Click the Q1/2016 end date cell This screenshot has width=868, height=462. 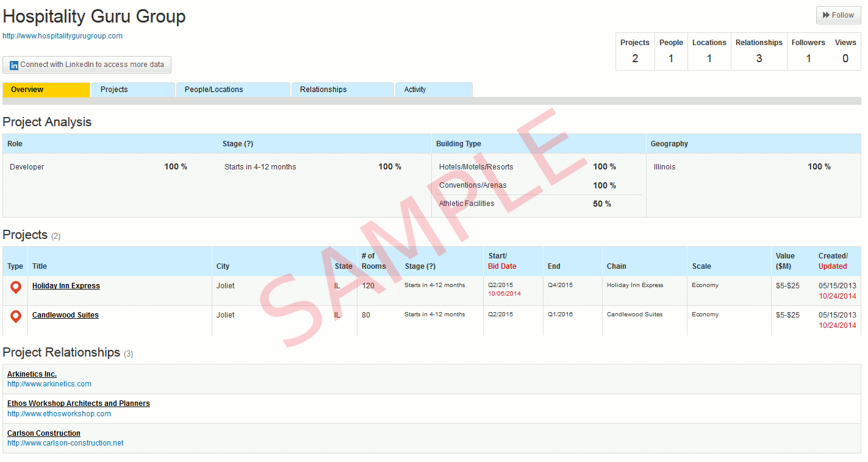[560, 315]
